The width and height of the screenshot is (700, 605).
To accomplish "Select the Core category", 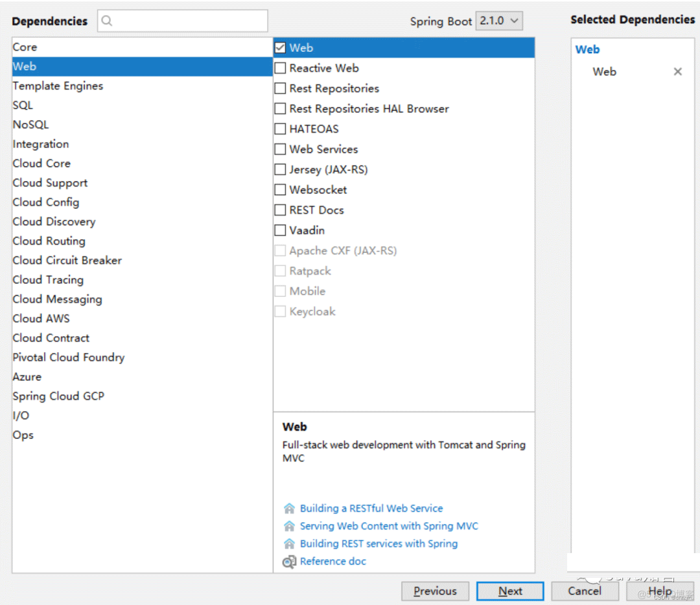I will point(142,47).
